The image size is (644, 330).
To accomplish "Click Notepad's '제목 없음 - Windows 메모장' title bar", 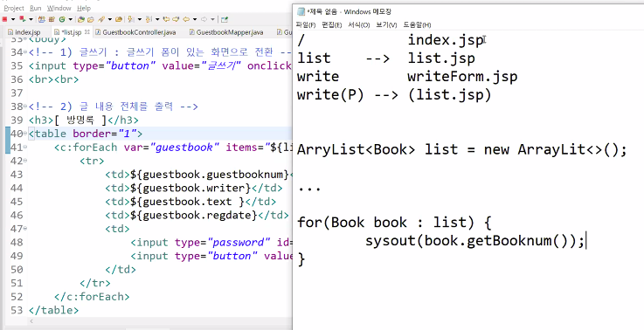I will tap(468, 11).
